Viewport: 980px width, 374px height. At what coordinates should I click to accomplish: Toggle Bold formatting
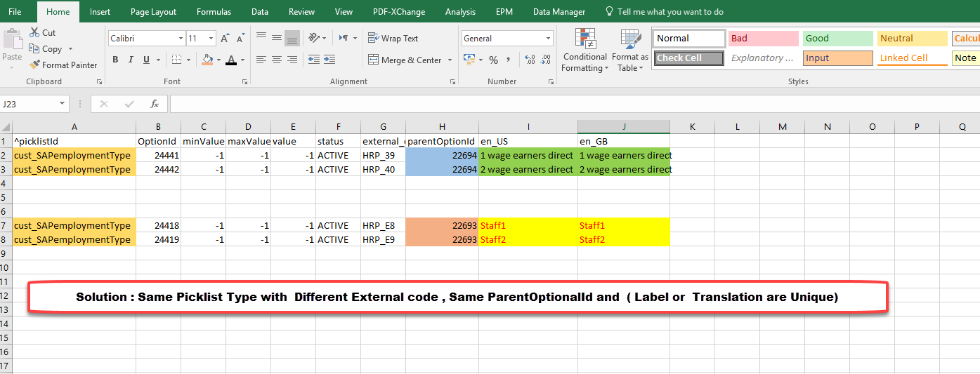[115, 60]
